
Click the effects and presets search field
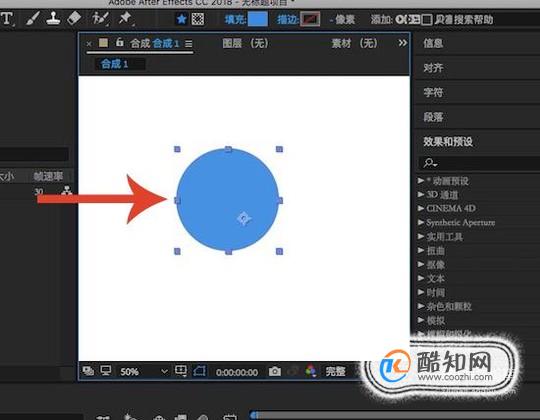[479, 163]
